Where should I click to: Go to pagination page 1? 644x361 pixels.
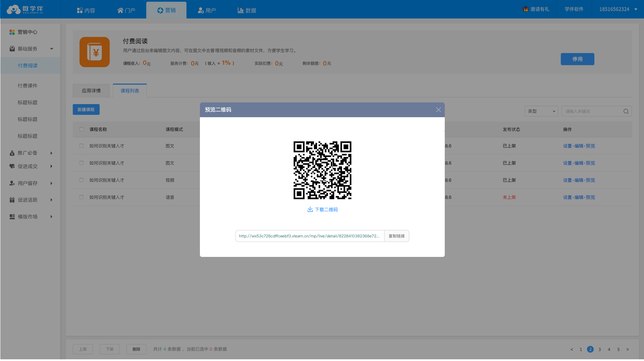[581, 350]
